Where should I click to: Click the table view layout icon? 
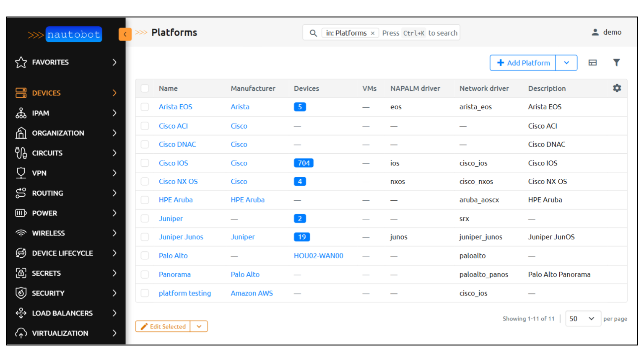pos(592,62)
